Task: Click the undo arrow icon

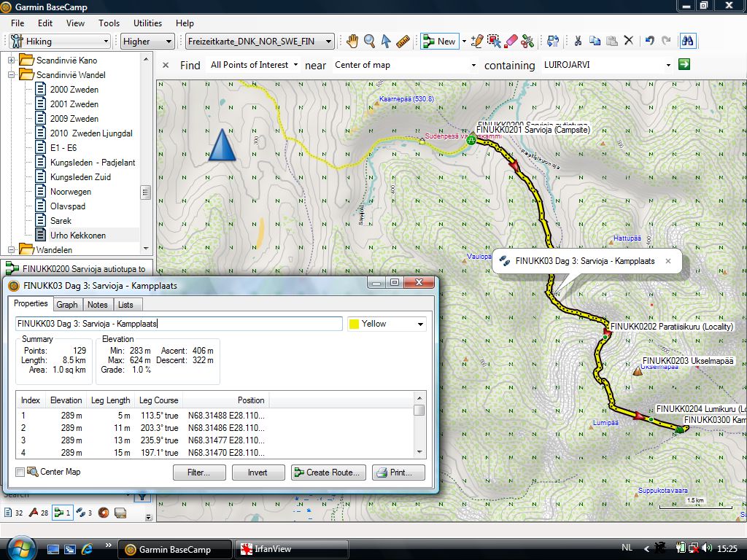Action: [x=649, y=42]
